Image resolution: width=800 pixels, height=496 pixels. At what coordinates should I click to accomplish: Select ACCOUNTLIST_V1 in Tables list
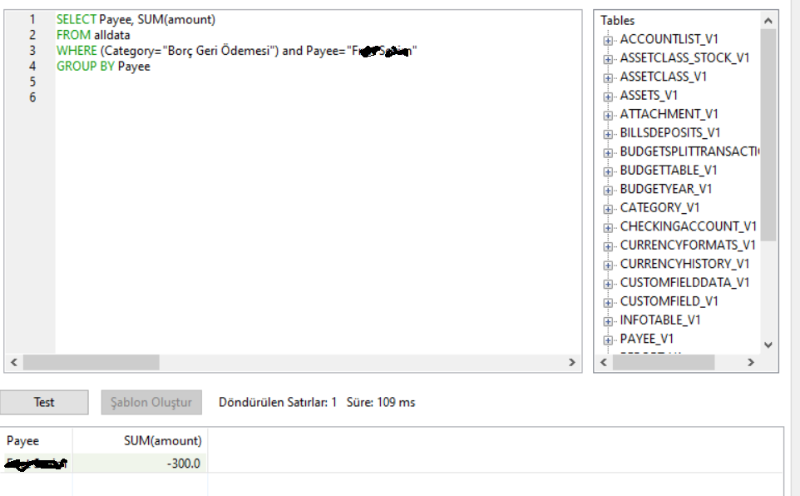(x=669, y=39)
